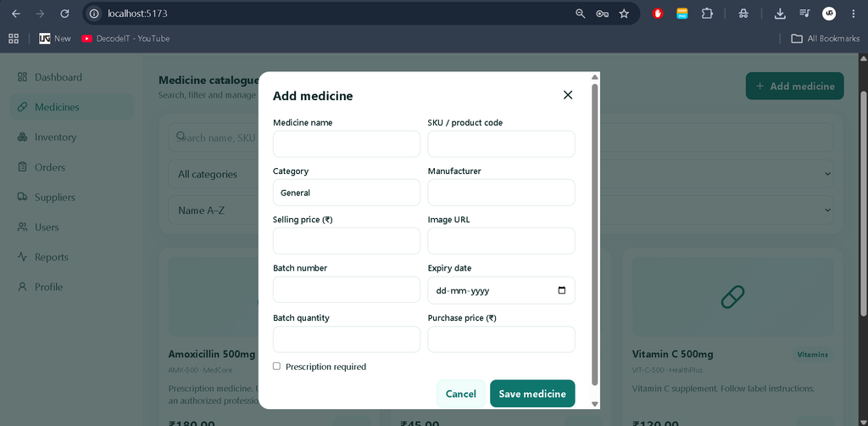Open the expiry date calendar picker icon

(x=562, y=290)
